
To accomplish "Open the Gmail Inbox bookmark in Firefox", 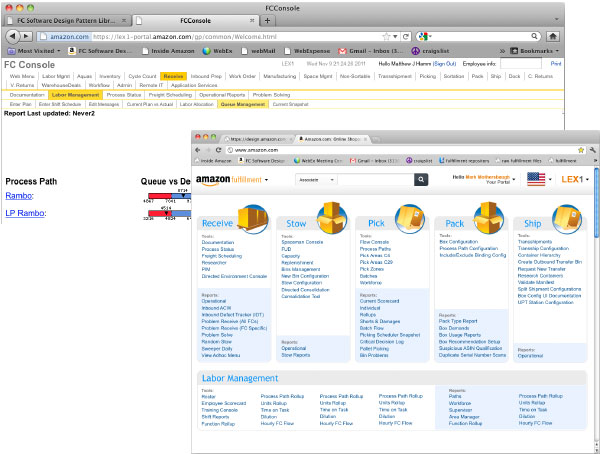I will click(x=370, y=51).
